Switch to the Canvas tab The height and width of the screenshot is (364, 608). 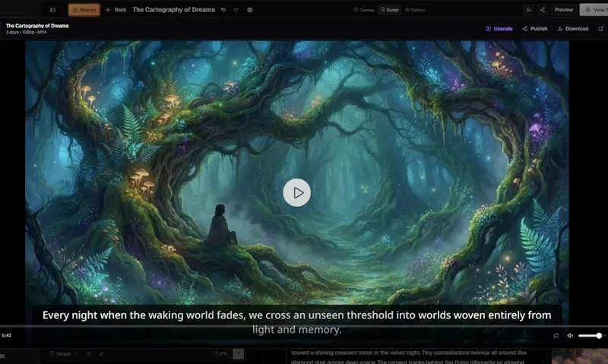364,10
